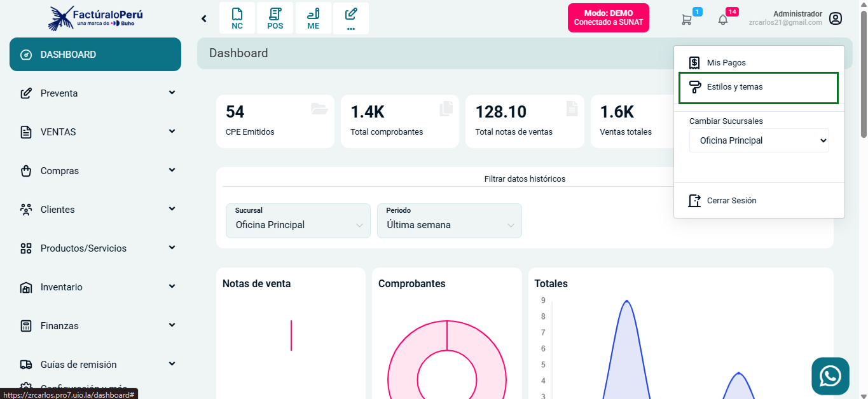The width and height of the screenshot is (868, 399).
Task: Expand the Inventario section
Action: (95, 287)
